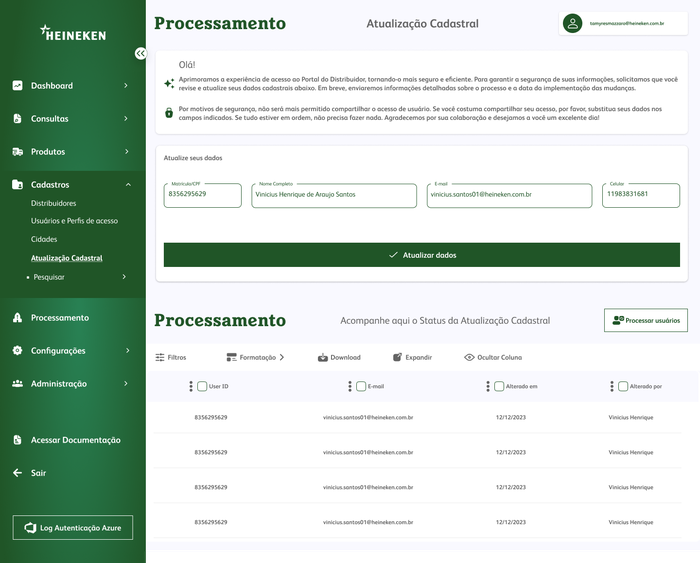The height and width of the screenshot is (563, 700).
Task: Expand the Configurações menu chevron
Action: [x=127, y=350]
